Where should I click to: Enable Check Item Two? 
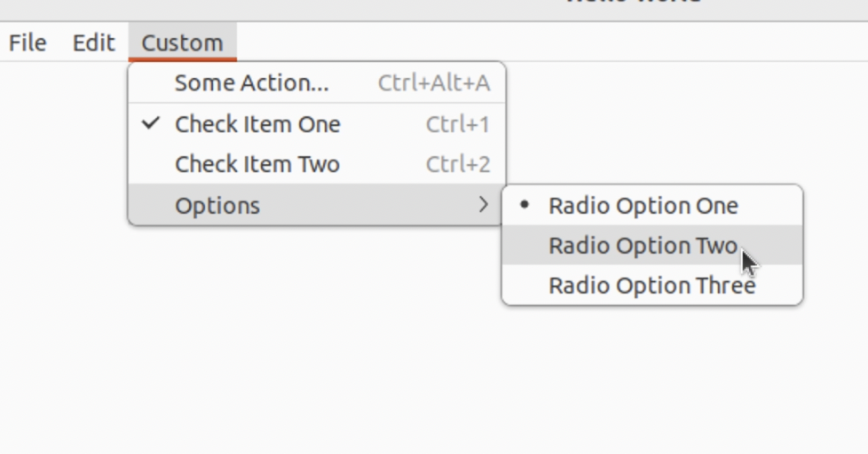[x=257, y=164]
